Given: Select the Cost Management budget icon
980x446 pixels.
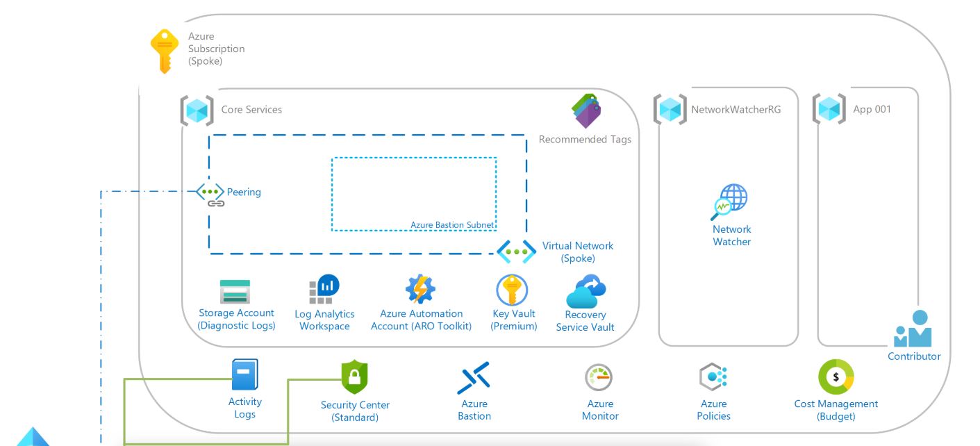Looking at the screenshot, I should coord(836,377).
